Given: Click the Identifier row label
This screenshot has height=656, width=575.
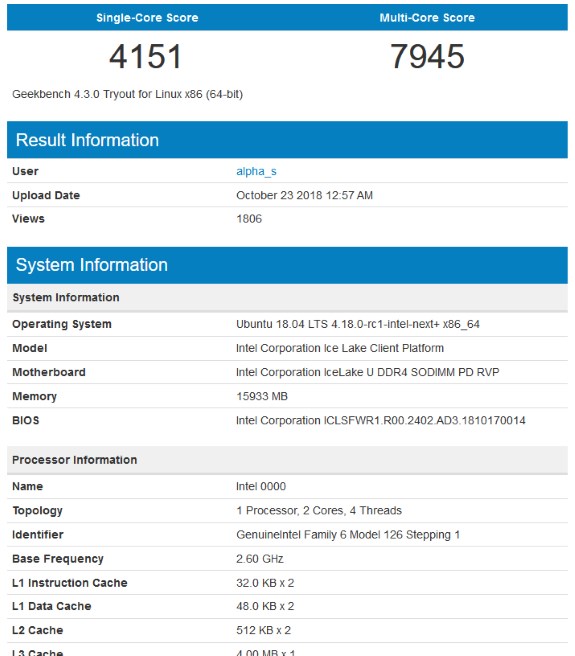Looking at the screenshot, I should [38, 535].
